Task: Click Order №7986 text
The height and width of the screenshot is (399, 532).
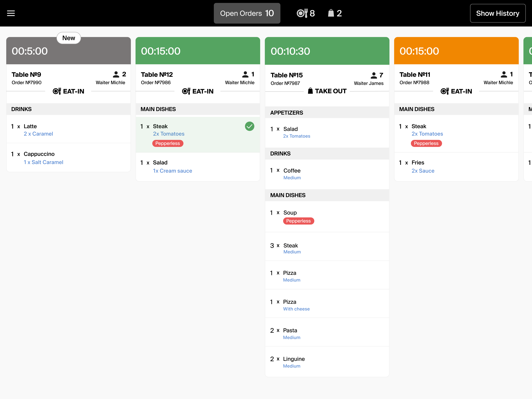Action: pos(156,83)
